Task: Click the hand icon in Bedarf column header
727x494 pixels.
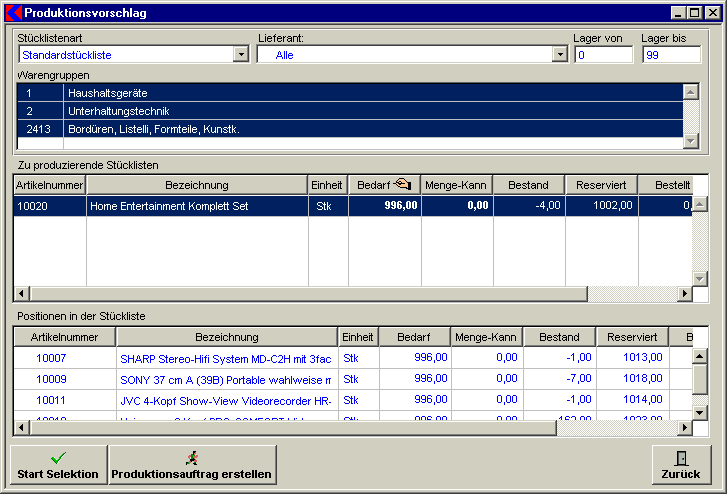Action: [x=402, y=184]
